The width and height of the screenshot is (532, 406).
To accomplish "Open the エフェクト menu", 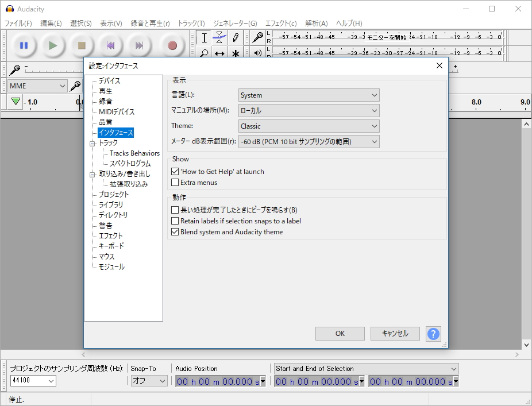I will click(280, 23).
